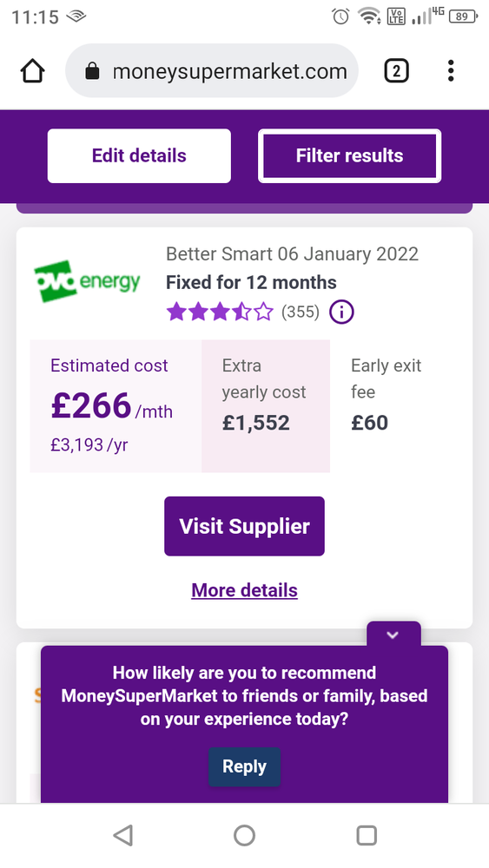Open More details link
This screenshot has width=489, height=868.
coord(244,590)
